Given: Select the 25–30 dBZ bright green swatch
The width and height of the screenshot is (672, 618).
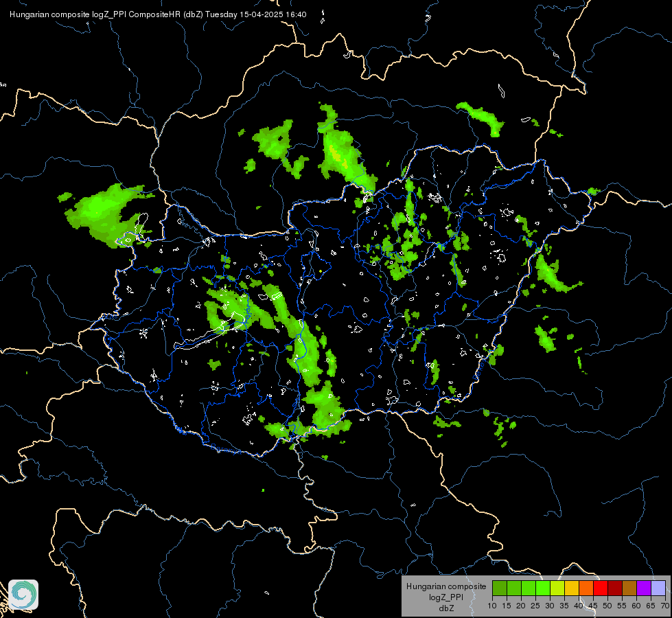Looking at the screenshot, I should tap(543, 588).
